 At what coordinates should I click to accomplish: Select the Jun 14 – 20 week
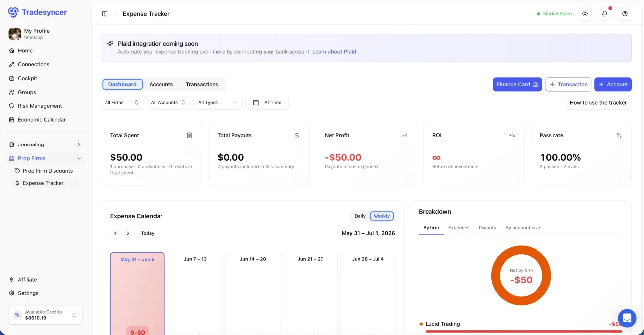pos(253,293)
